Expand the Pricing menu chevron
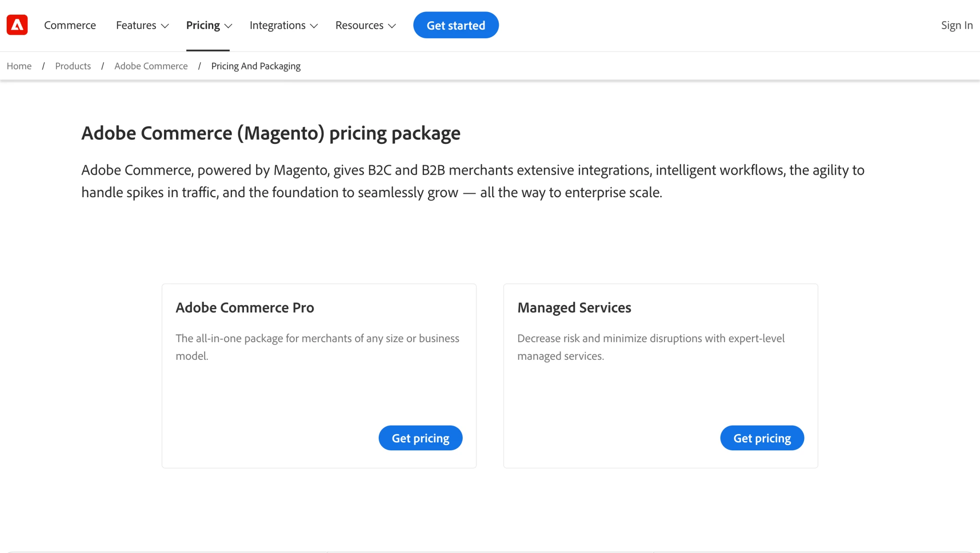980x553 pixels. point(228,26)
